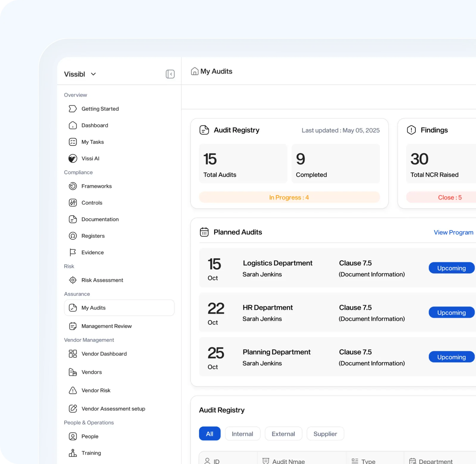Open My Tasks from sidebar

click(93, 142)
